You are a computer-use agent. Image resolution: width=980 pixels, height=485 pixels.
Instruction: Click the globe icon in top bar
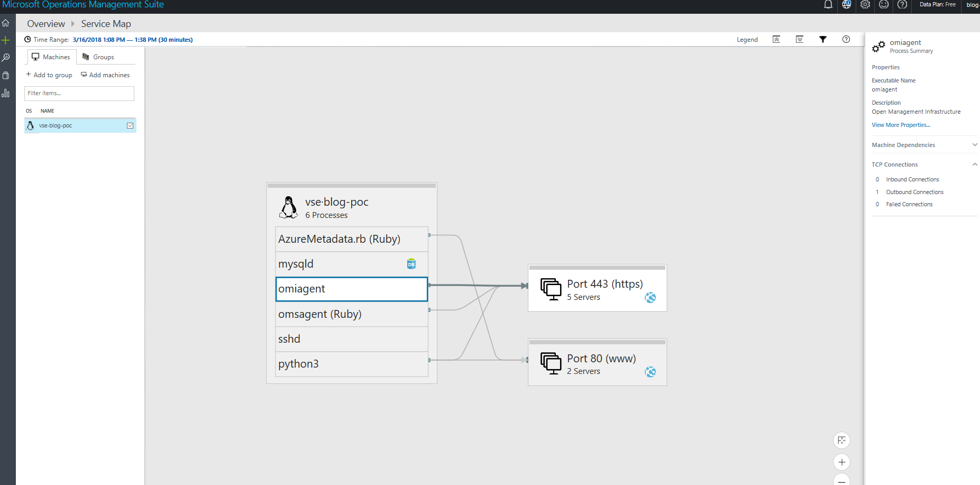(x=847, y=5)
